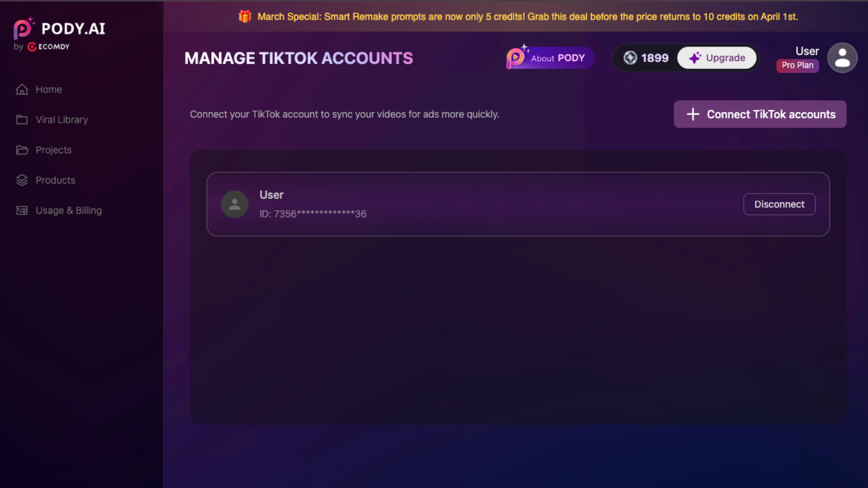Click the March Special banner text

click(x=527, y=17)
